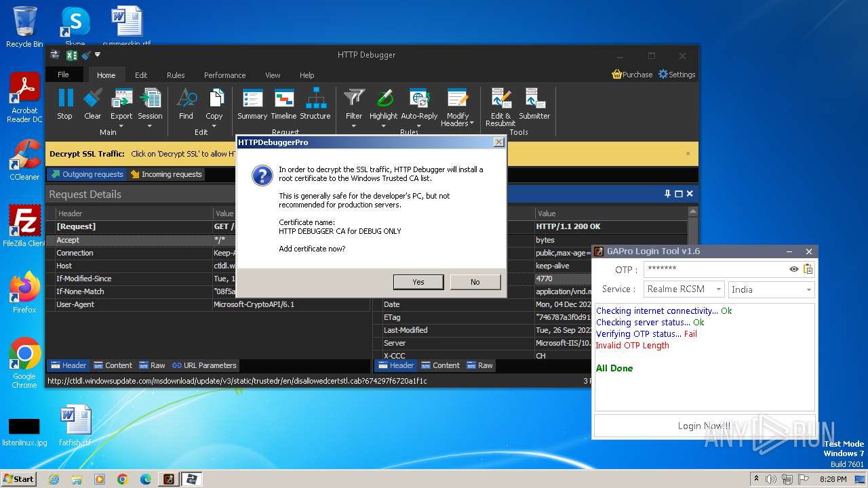Open the CCleaner desktop shortcut
Viewport: 868px width, 488px height.
click(x=24, y=160)
